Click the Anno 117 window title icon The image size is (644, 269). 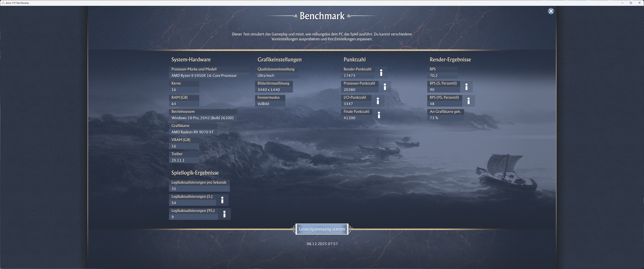[3, 3]
